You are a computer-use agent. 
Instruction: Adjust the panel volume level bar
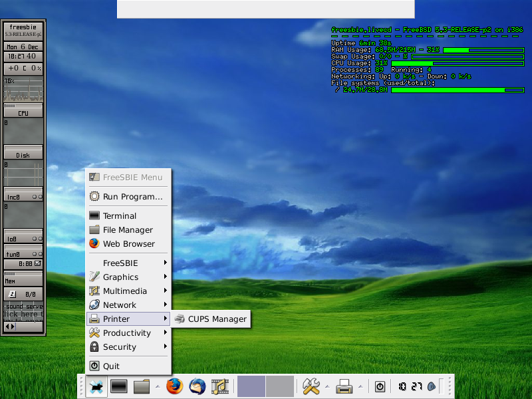[441, 386]
